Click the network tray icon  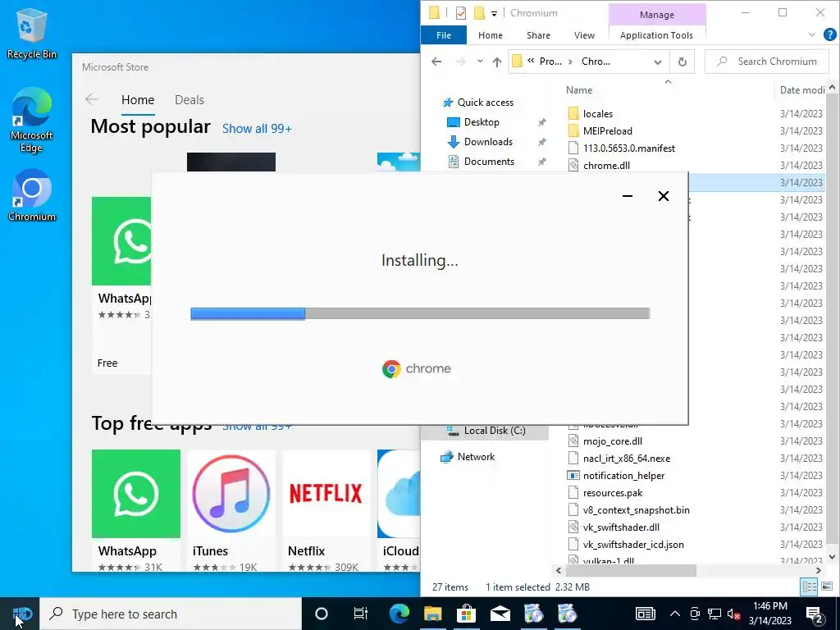point(714,614)
